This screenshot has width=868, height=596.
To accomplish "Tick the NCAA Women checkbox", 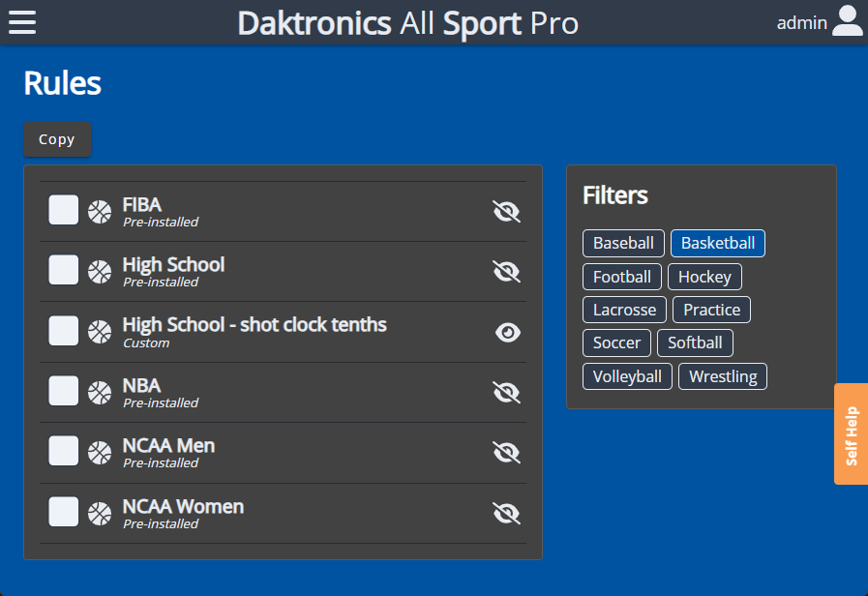I will [x=64, y=512].
